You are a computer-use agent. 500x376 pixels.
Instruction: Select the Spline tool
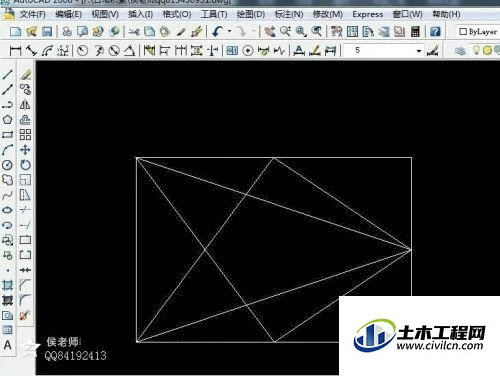pos(8,195)
